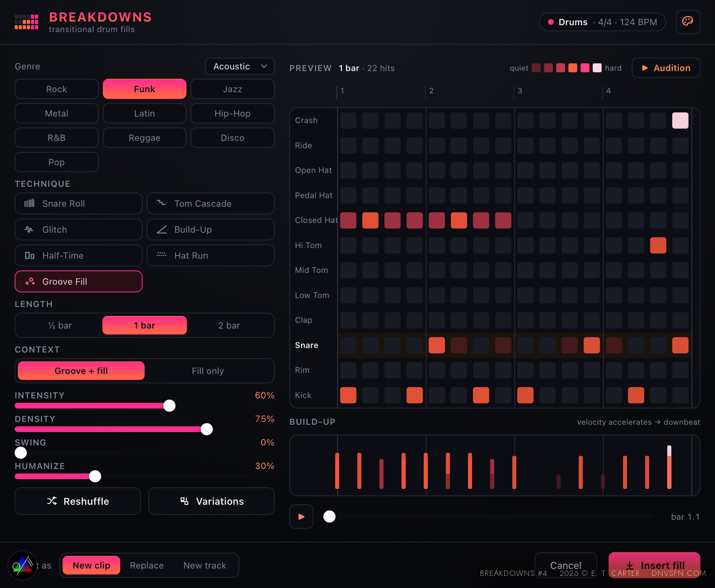Click beat 3 ruler marker
The height and width of the screenshot is (588, 715).
pos(520,91)
